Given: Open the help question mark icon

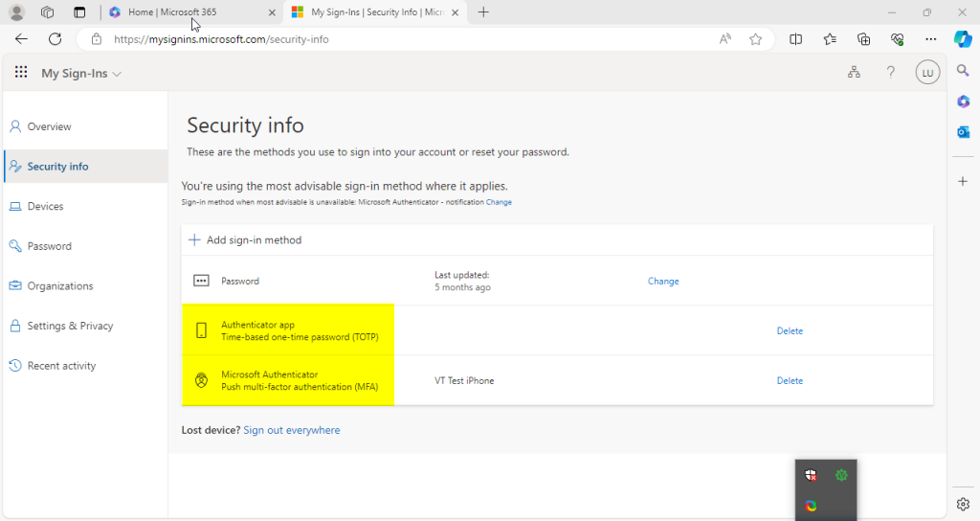Looking at the screenshot, I should coord(890,73).
